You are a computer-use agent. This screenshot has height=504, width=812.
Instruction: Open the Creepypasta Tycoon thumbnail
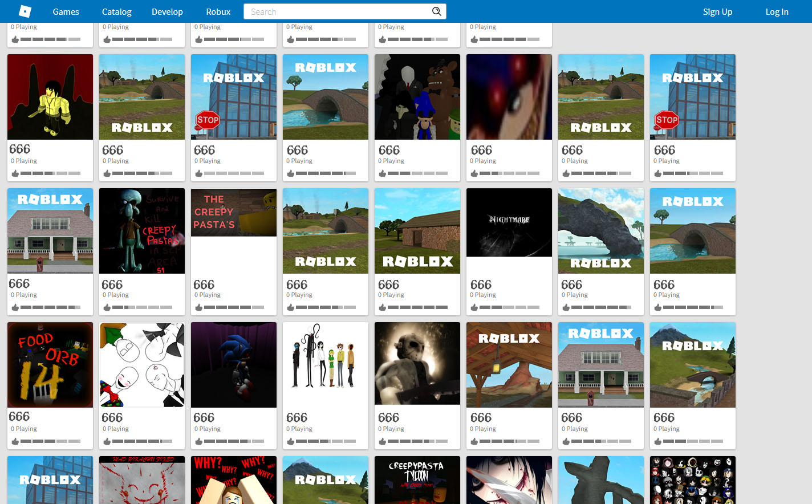click(x=417, y=480)
